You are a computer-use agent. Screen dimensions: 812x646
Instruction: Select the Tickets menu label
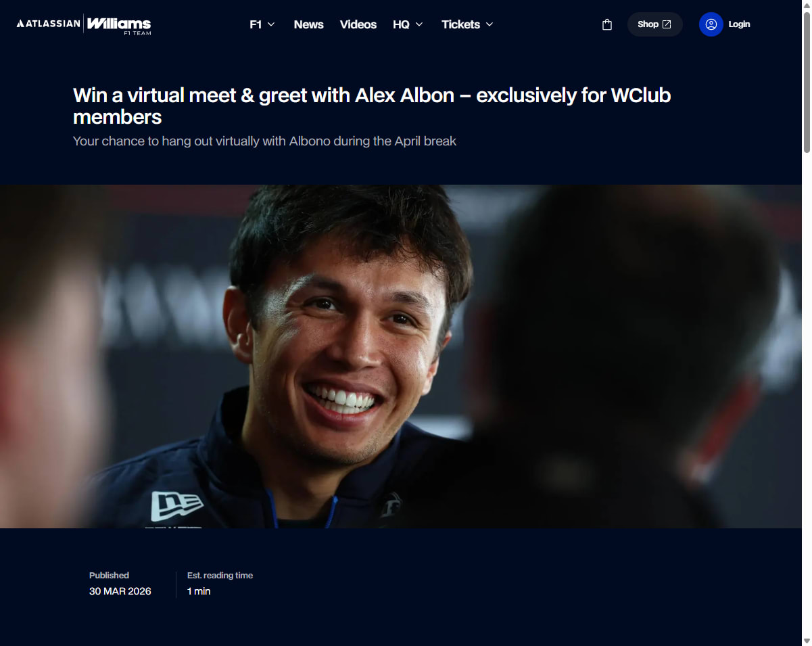point(460,24)
